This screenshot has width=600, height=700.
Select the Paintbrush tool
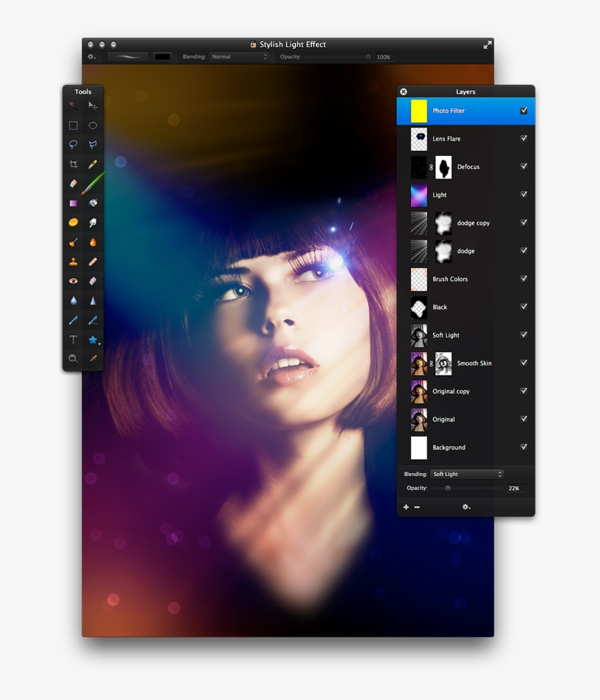pyautogui.click(x=93, y=183)
